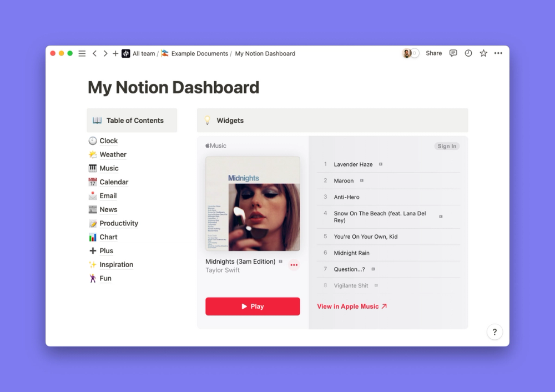Image resolution: width=555 pixels, height=392 pixels.
Task: Toggle the favorite star in the top bar
Action: pyautogui.click(x=483, y=53)
